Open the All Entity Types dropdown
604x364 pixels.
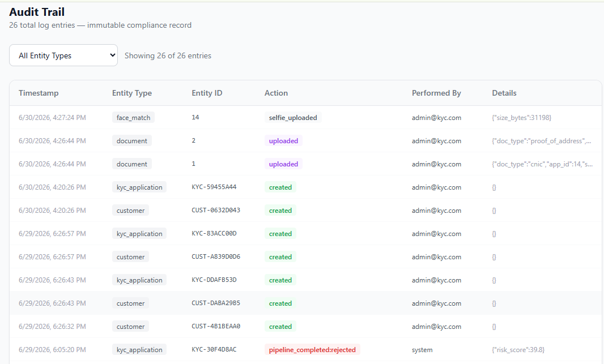(x=63, y=55)
